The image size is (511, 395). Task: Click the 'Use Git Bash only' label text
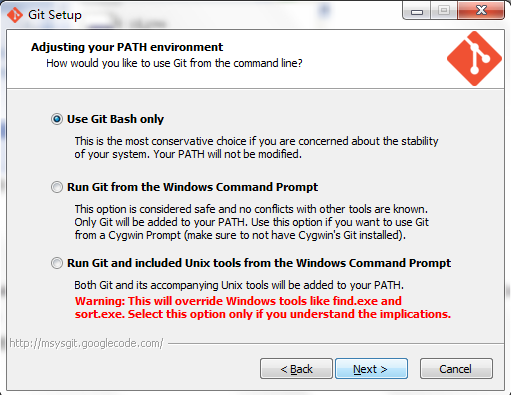(115, 119)
